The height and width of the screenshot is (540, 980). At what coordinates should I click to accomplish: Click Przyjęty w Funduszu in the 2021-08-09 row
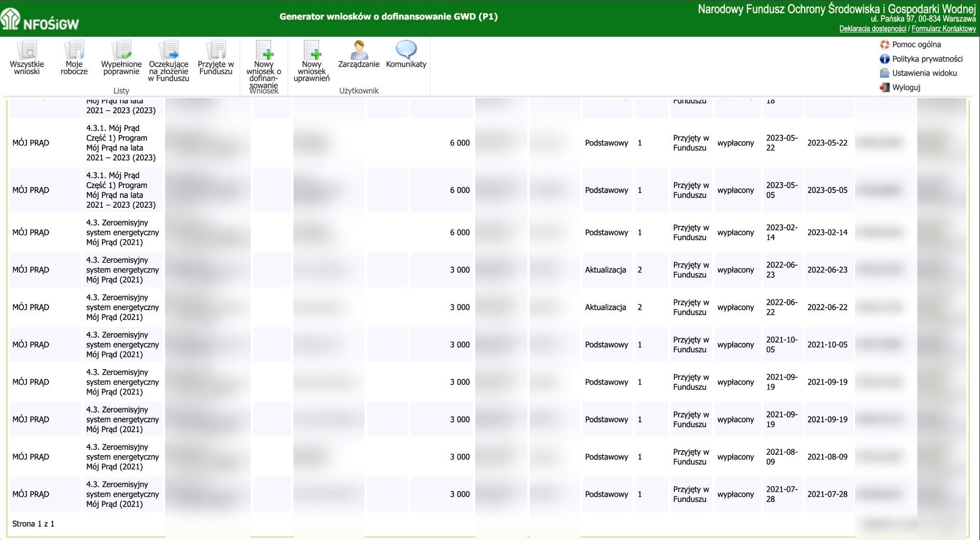[691, 457]
